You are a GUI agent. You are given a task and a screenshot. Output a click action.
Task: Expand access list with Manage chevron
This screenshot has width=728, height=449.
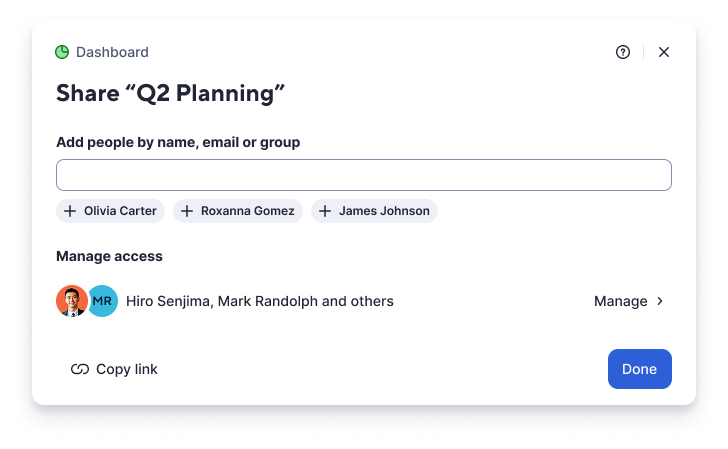(660, 301)
